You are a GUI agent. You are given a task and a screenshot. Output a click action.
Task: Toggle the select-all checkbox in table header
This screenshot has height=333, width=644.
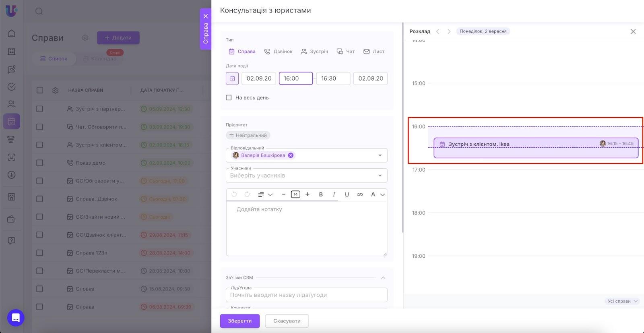click(40, 90)
